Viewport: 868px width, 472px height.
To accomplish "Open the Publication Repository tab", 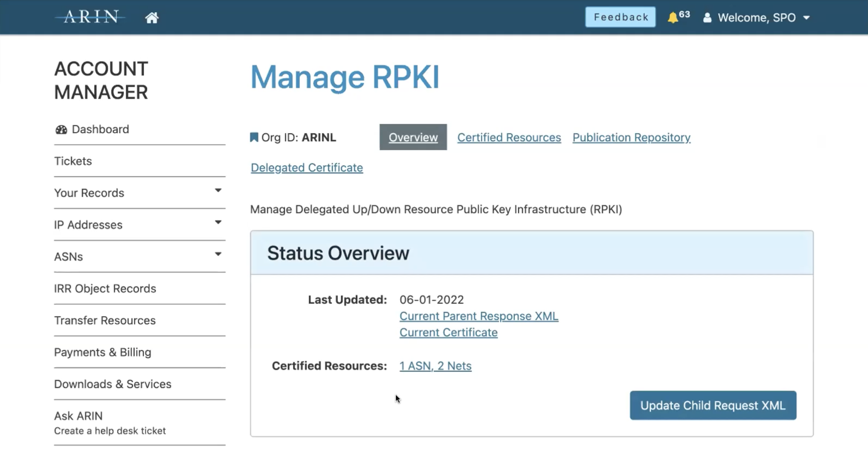I will [x=631, y=137].
